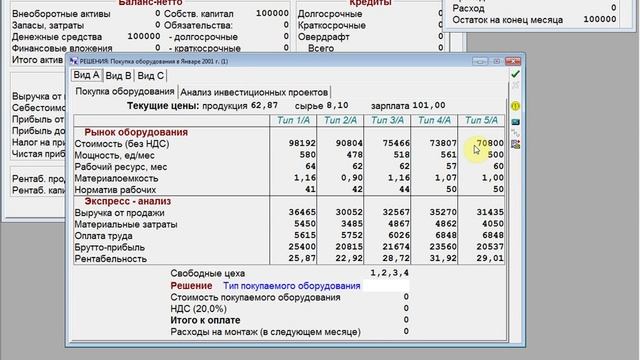Select the Тип 2/A column header
Image resolution: width=640 pixels, height=360 pixels.
[x=340, y=120]
